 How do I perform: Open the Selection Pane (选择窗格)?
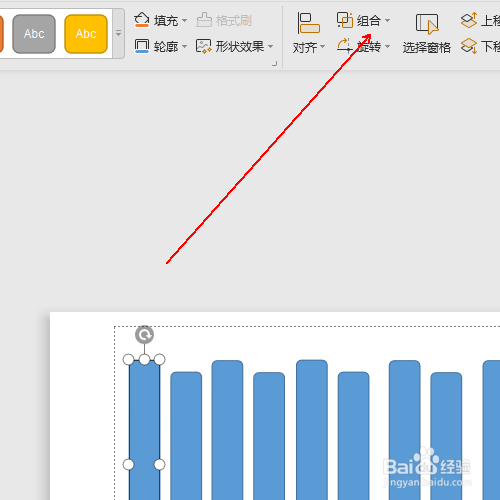(427, 34)
